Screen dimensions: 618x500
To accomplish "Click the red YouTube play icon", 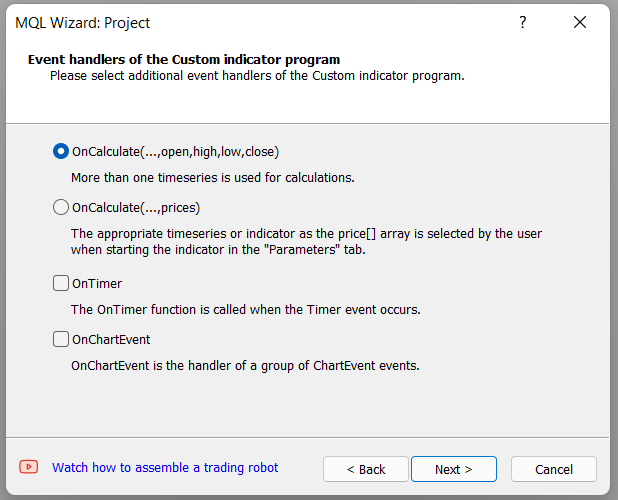I will (x=29, y=467).
